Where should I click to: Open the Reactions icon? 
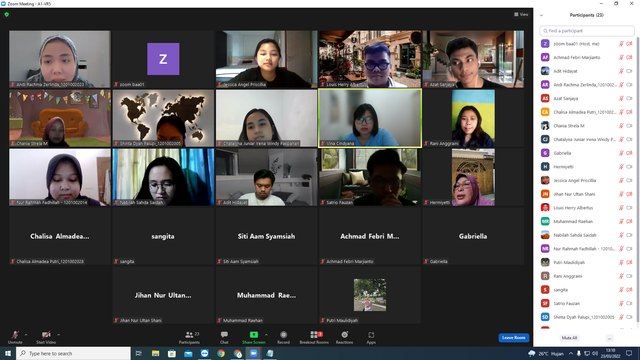[344, 335]
